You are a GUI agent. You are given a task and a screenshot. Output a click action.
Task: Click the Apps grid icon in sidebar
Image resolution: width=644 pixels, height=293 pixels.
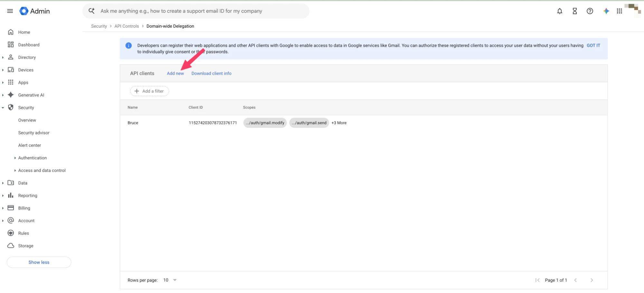pos(11,82)
